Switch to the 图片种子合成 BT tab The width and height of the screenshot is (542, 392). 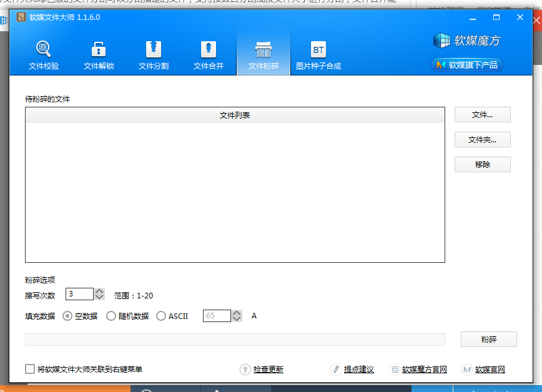tap(318, 55)
